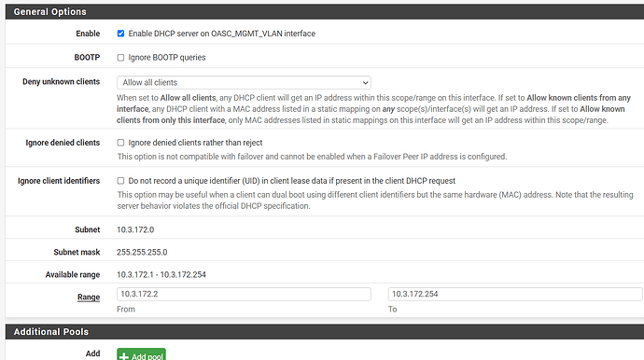Image resolution: width=644 pixels, height=360 pixels.
Task: Focus the Range From address field
Action: pos(244,294)
